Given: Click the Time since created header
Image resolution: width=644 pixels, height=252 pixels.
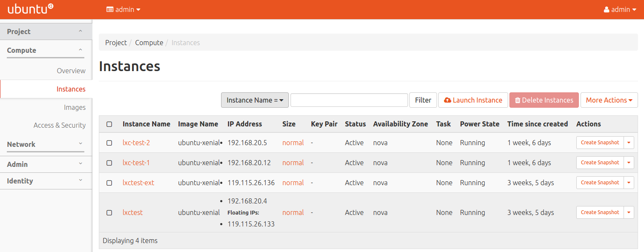Looking at the screenshot, I should [x=538, y=124].
